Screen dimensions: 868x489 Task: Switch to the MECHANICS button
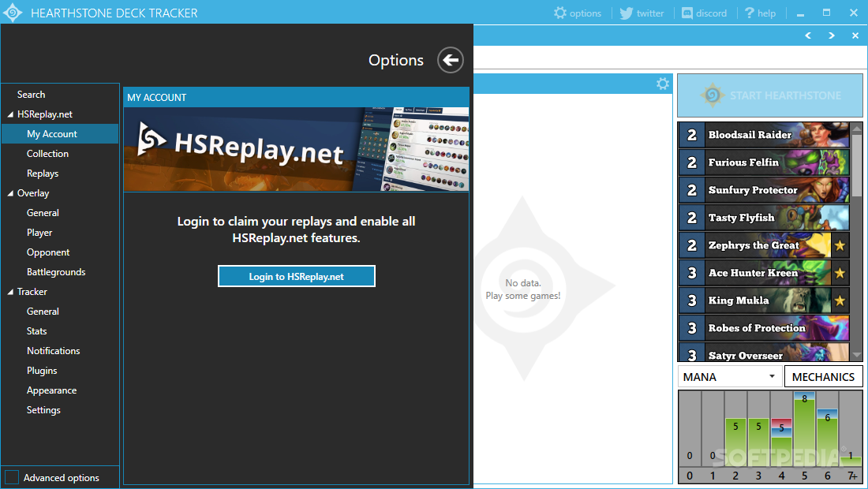[x=823, y=377]
